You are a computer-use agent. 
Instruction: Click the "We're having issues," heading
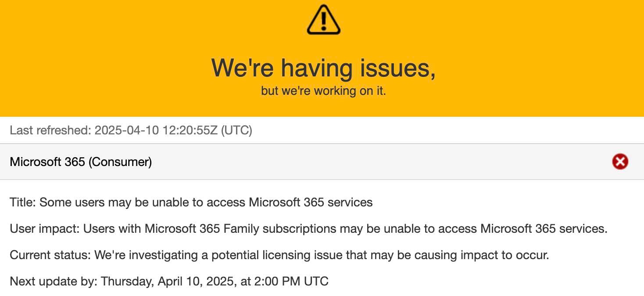coord(323,69)
